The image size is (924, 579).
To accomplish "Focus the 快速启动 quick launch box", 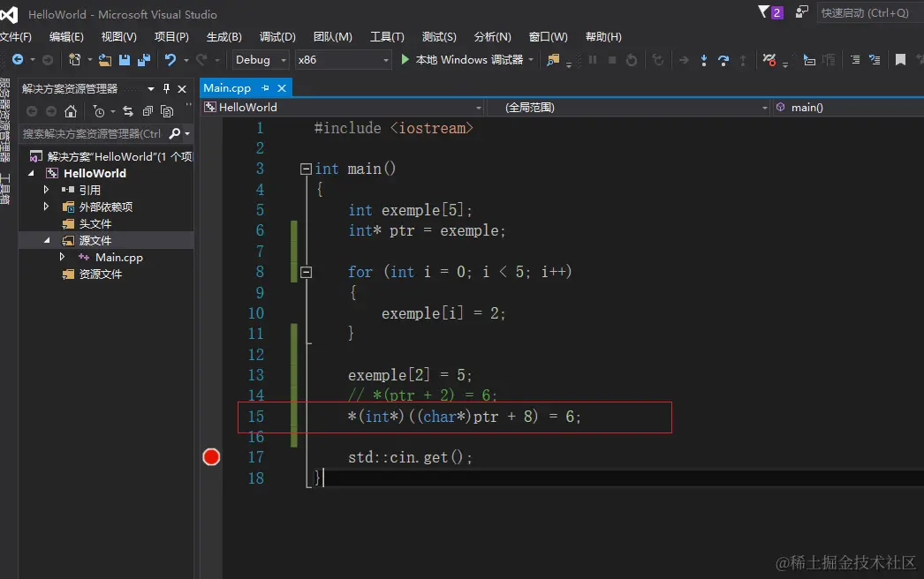I will point(869,13).
